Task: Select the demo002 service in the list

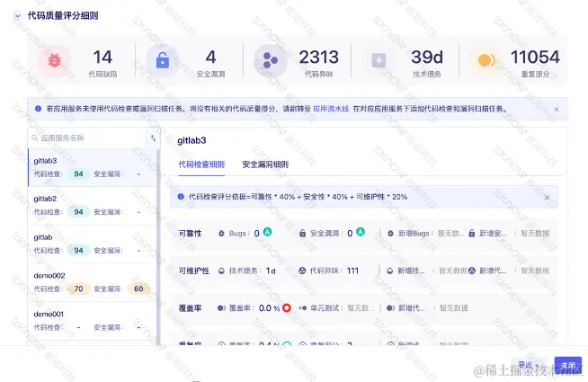Action: [92, 282]
